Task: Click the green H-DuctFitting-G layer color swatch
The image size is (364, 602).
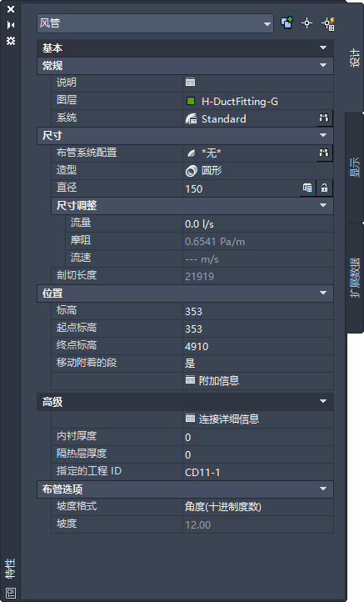Action: [191, 102]
